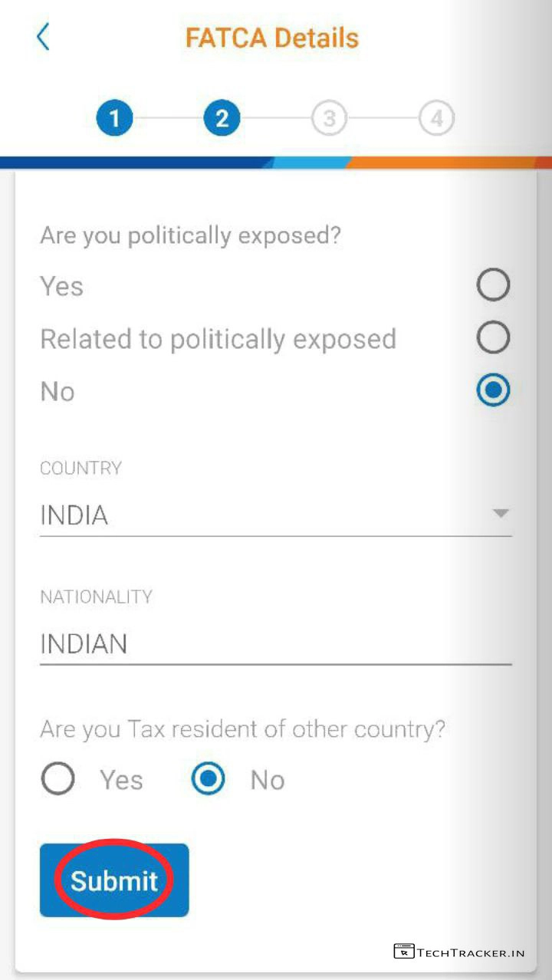Jump to step 3 circle
Screen dimensions: 552x980
pyautogui.click(x=329, y=119)
